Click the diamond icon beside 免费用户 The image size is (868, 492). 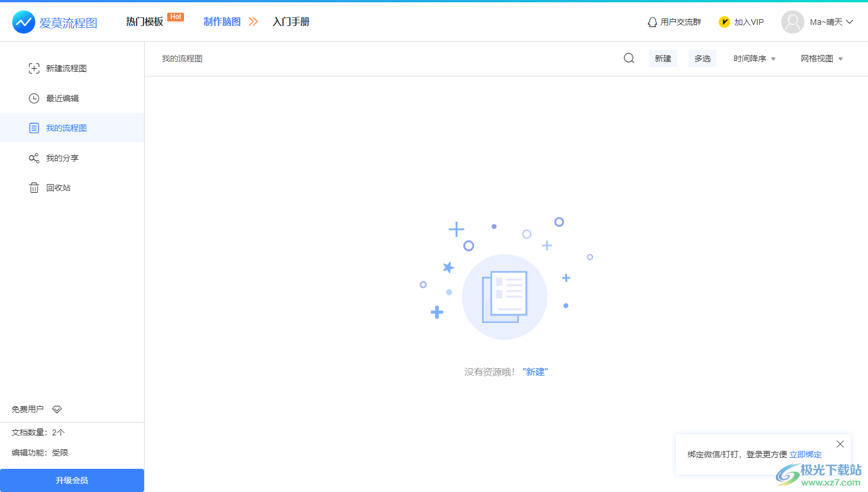(x=57, y=409)
